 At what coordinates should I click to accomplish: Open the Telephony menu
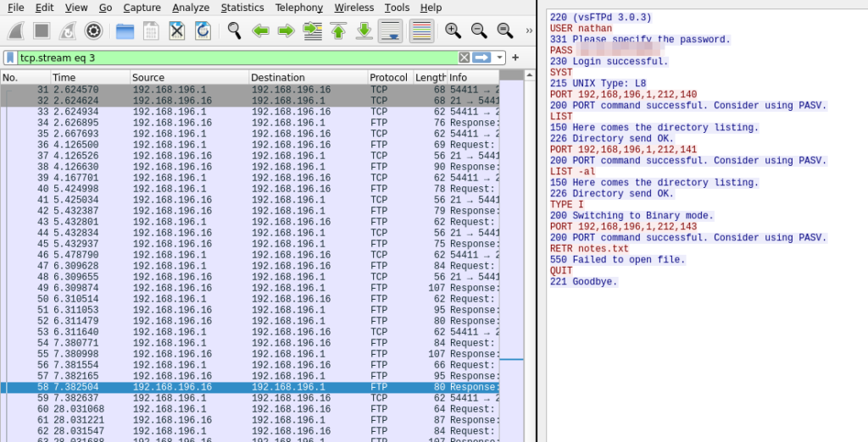[x=299, y=8]
